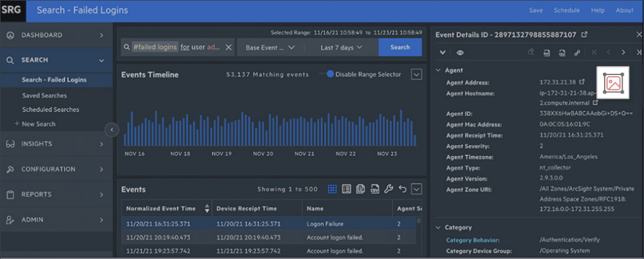Toggle the eye visibility icon in Event Details
644x259 pixels.
coord(460,52)
